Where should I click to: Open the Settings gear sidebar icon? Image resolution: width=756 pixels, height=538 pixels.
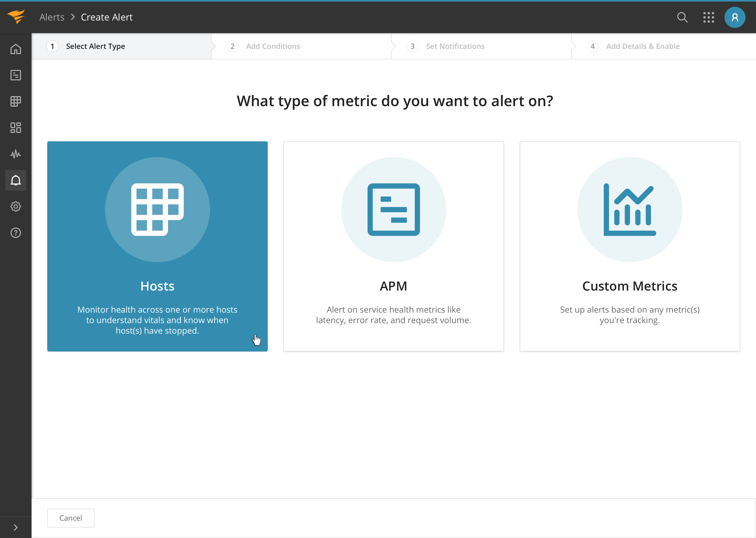coord(15,206)
